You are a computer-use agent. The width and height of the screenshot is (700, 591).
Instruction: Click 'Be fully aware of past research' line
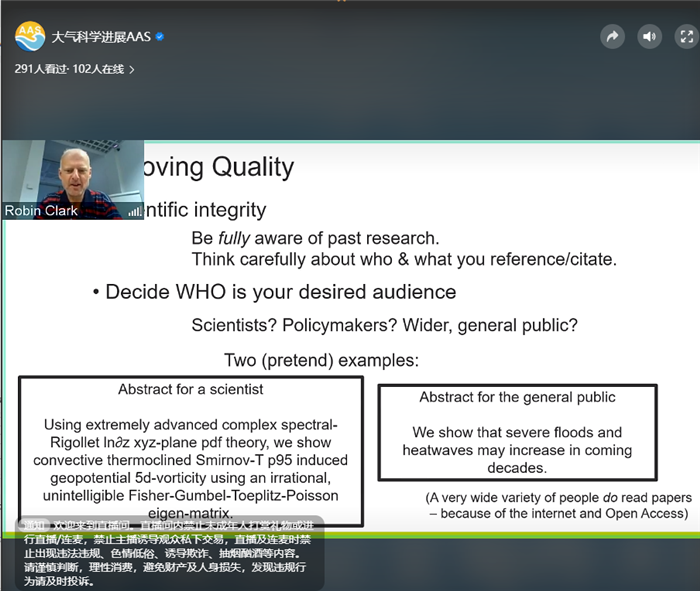tap(315, 239)
